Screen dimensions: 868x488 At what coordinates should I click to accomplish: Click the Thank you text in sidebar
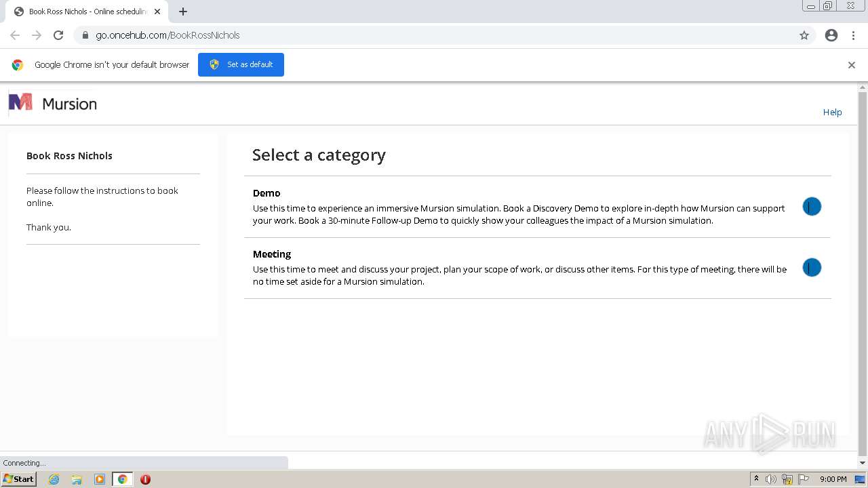49,228
